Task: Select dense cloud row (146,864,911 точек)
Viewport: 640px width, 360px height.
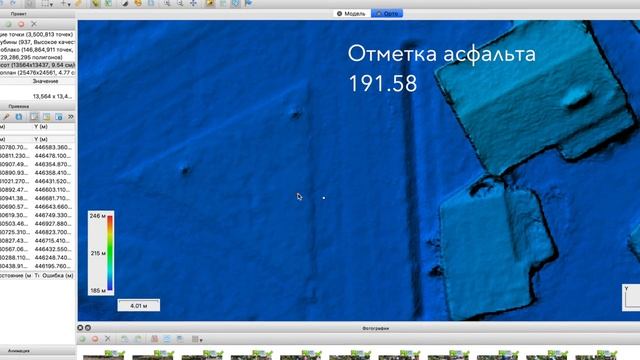Action: click(x=38, y=49)
